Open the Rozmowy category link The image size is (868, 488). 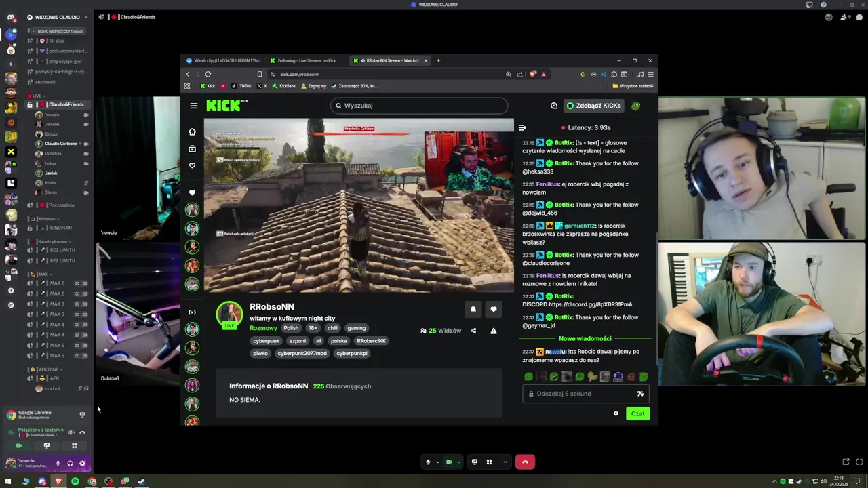263,328
